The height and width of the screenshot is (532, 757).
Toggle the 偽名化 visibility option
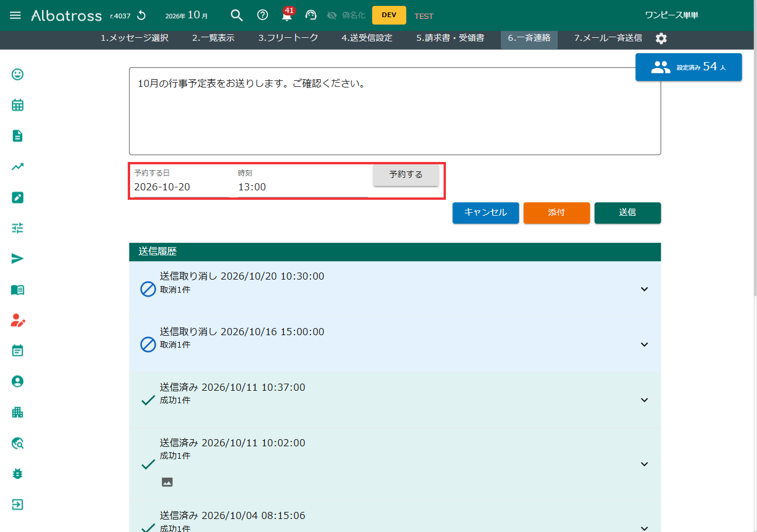click(346, 15)
